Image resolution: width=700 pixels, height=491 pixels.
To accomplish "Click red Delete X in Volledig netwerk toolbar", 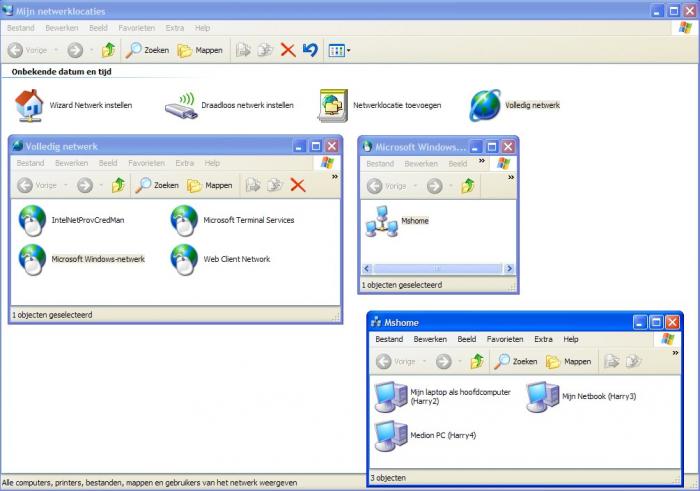I will (298, 185).
